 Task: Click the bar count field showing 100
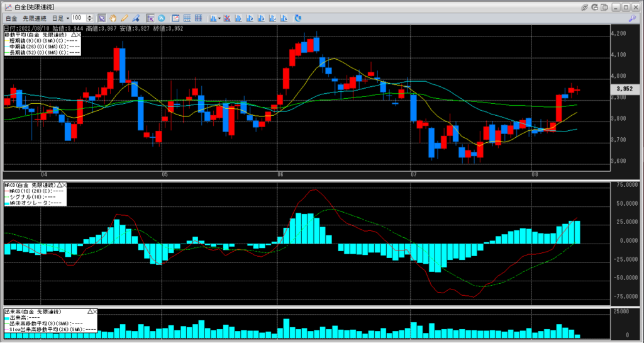[79, 18]
